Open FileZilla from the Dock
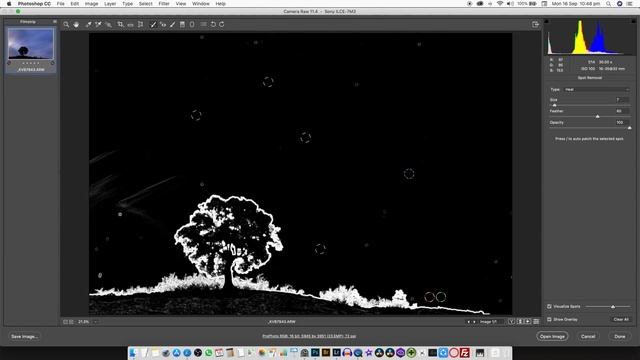This screenshot has height=360, width=640. [464, 353]
